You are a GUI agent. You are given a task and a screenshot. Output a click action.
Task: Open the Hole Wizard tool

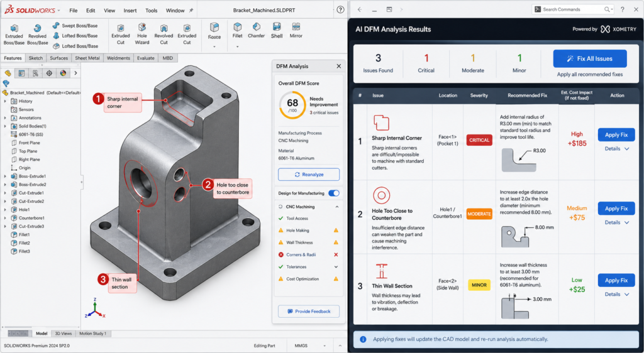click(x=142, y=34)
